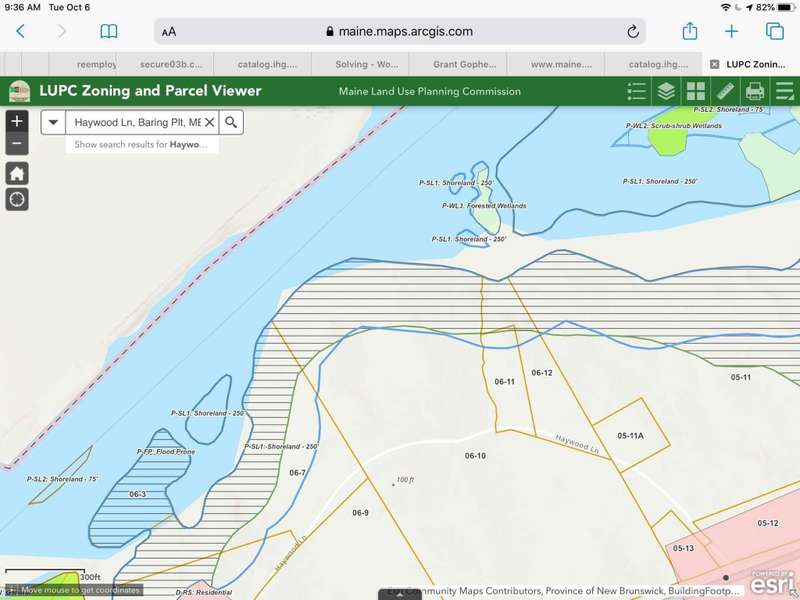Return to the default map extent
Viewport: 800px width, 600px height.
(17, 174)
